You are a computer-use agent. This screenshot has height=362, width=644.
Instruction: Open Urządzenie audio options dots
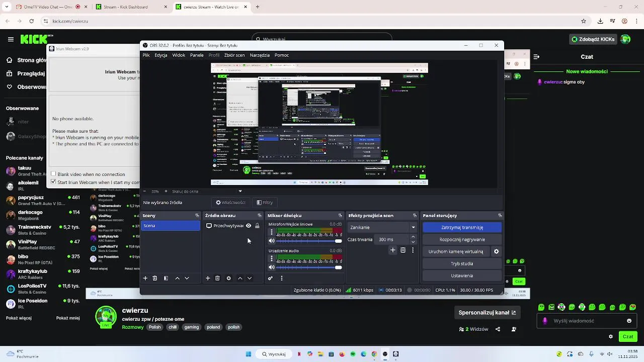272,258
